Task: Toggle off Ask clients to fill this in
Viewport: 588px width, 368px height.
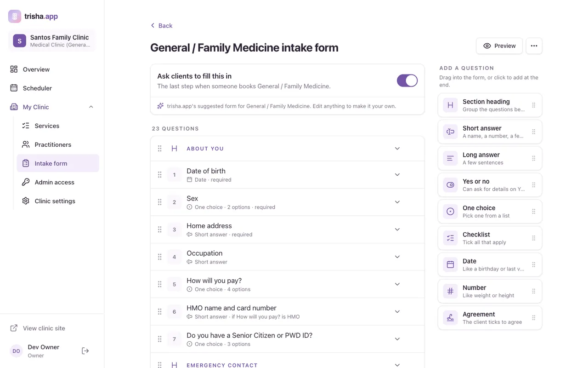Action: [407, 80]
